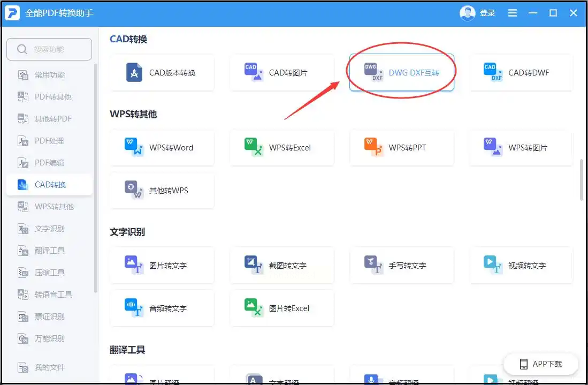Click the sidebar vertical scrollbar
Viewport: 588px width, 385px height.
[96, 178]
